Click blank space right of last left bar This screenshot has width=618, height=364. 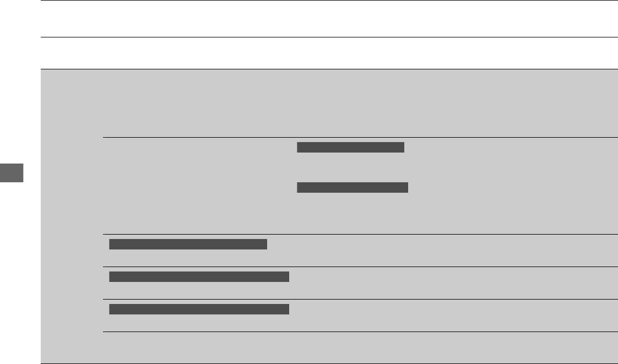[x=453, y=316]
